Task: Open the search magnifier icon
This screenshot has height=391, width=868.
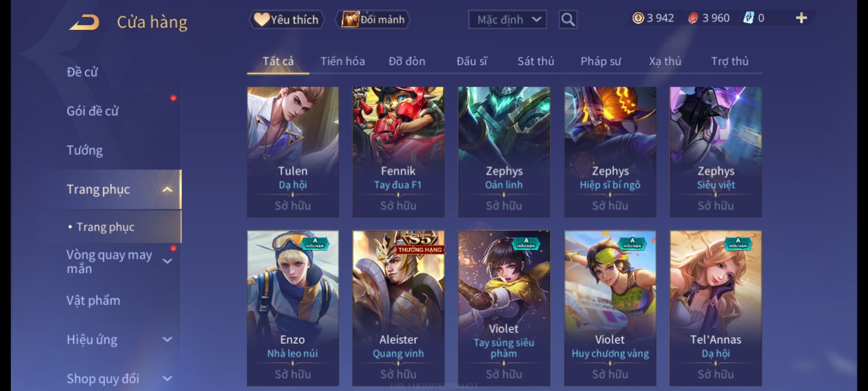Action: [x=568, y=20]
